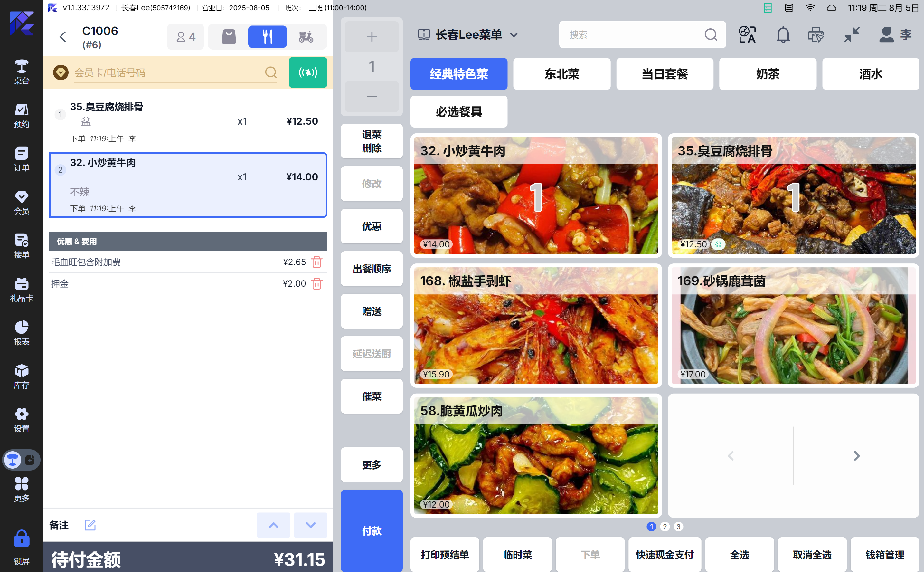Image resolution: width=924 pixels, height=572 pixels.
Task: Open the 预约 reservations icon
Action: coord(22,115)
